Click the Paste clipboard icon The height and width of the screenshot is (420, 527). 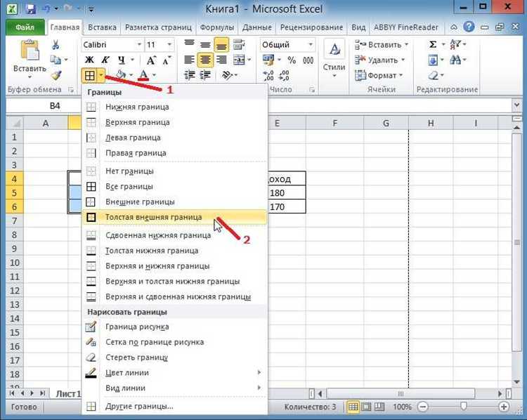(30, 51)
